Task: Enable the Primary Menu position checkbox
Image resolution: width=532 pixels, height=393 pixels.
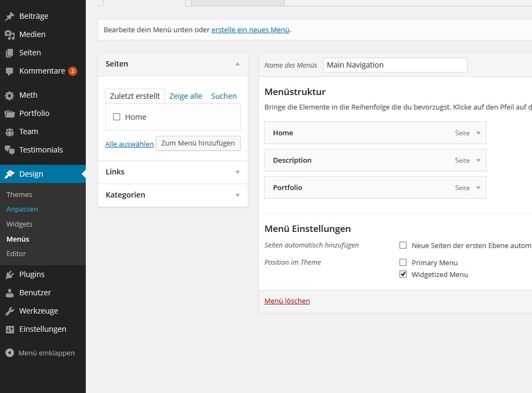Action: point(403,263)
